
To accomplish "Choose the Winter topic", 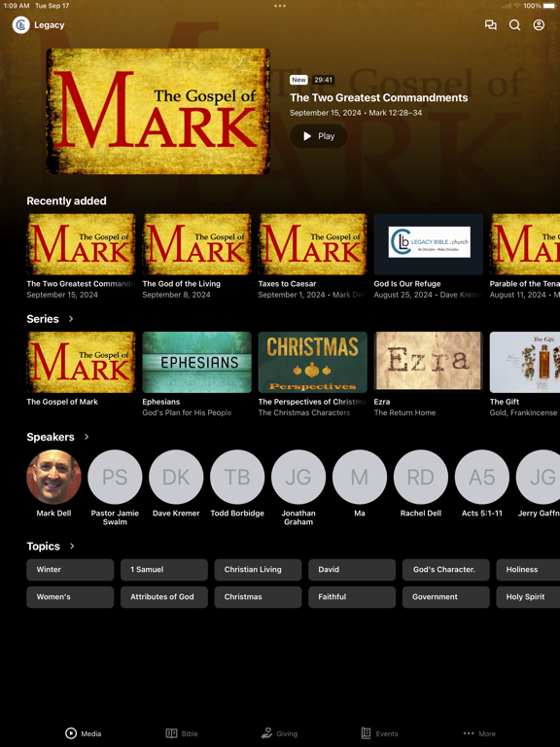I will 70,570.
